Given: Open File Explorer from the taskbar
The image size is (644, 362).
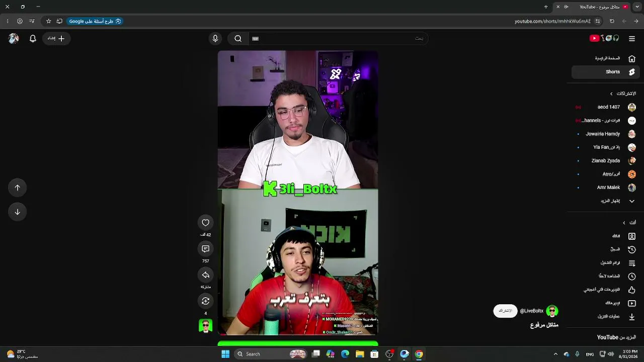Looking at the screenshot, I should (x=360, y=354).
